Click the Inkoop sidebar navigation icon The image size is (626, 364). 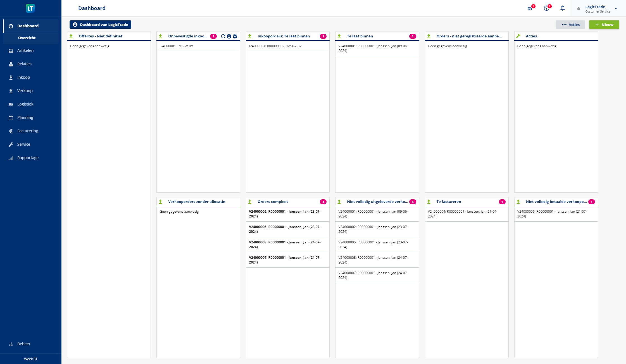11,77
